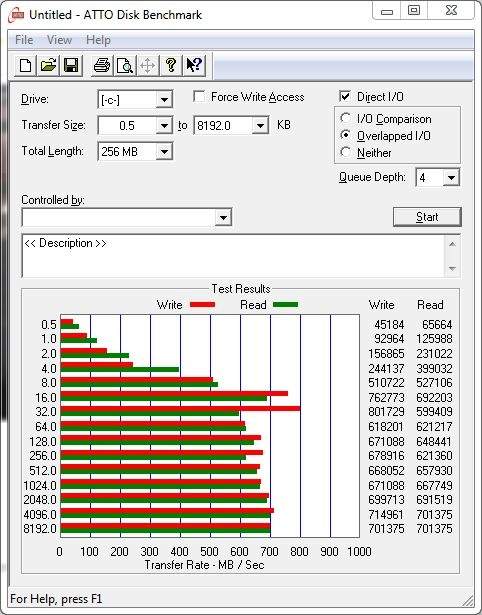This screenshot has height=615, width=482.
Task: Open the View menu
Action: 59,40
